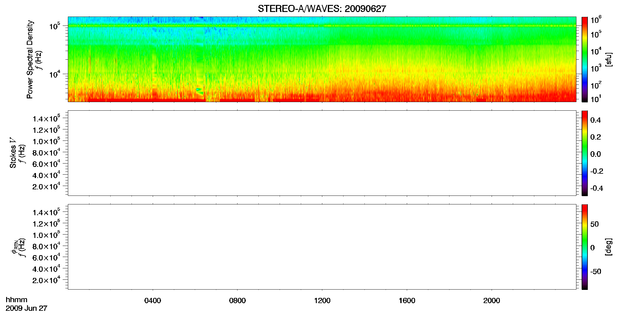Click the phi RTN angle colorbar
The image size is (644, 332).
(585, 247)
